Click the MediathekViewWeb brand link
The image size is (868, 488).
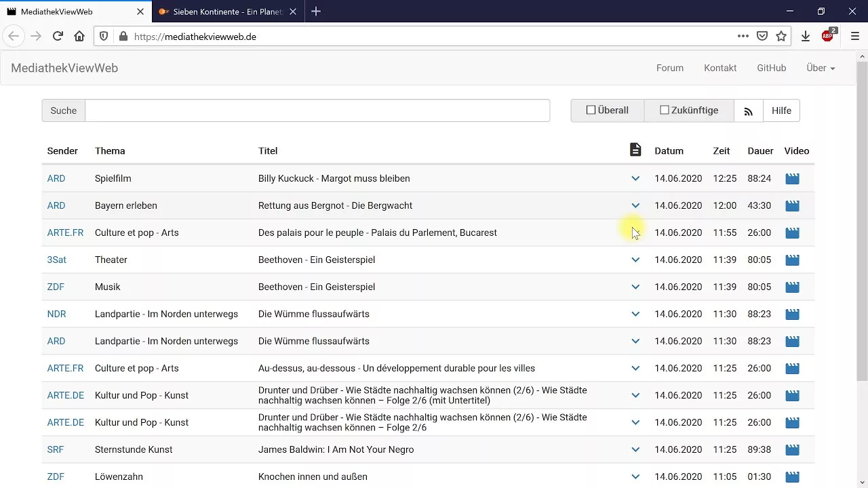[x=64, y=68]
